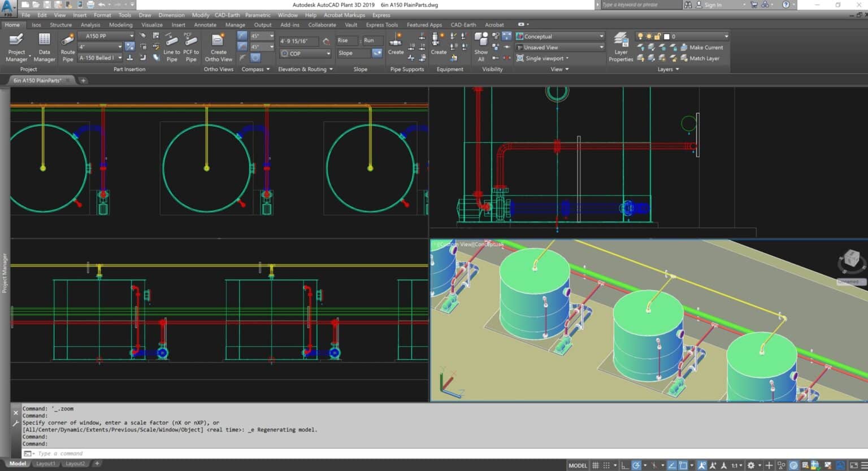The width and height of the screenshot is (868, 471).
Task: Toggle ortho mode in status bar
Action: click(x=624, y=465)
